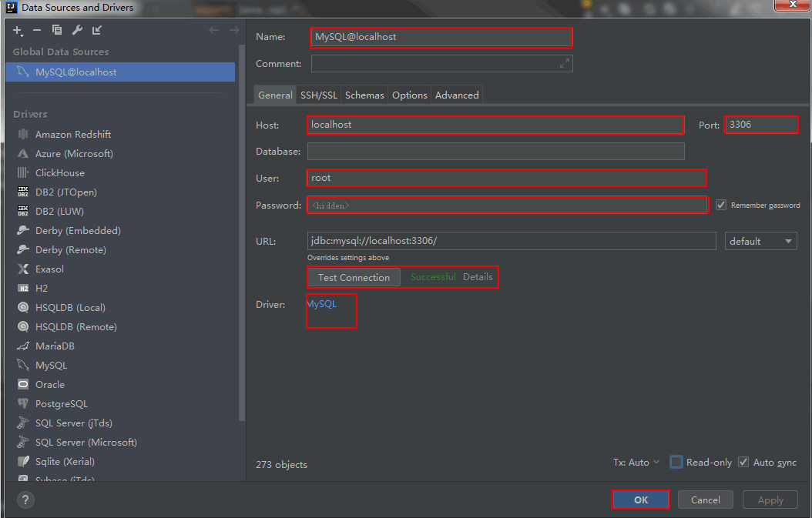Image resolution: width=812 pixels, height=518 pixels.
Task: Click the DB2 (LUW) driver icon
Action: pos(23,211)
